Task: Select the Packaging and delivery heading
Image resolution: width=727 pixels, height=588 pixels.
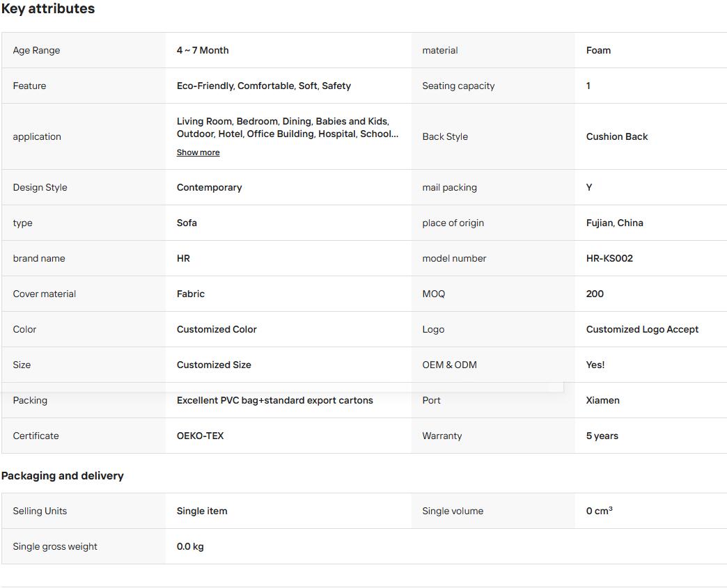Action: click(x=62, y=476)
